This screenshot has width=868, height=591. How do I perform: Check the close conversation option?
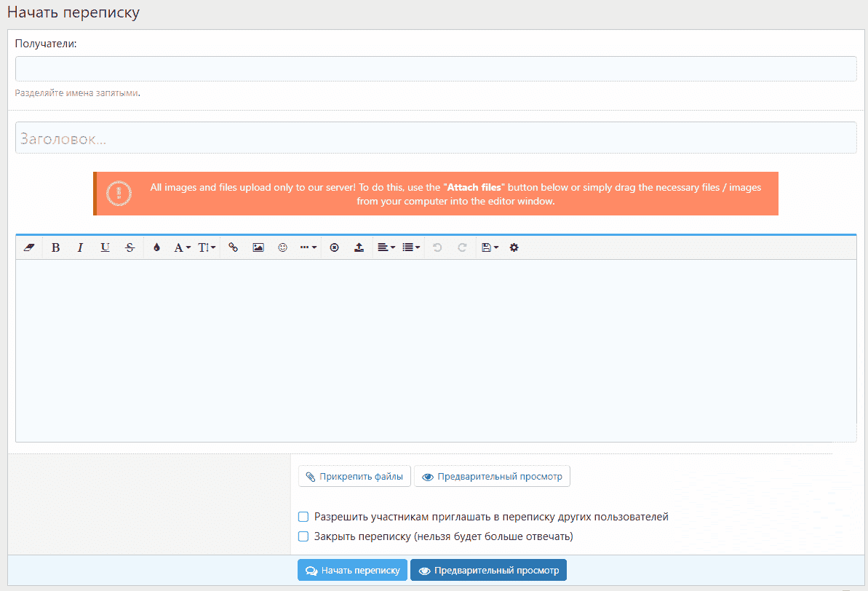tap(303, 536)
